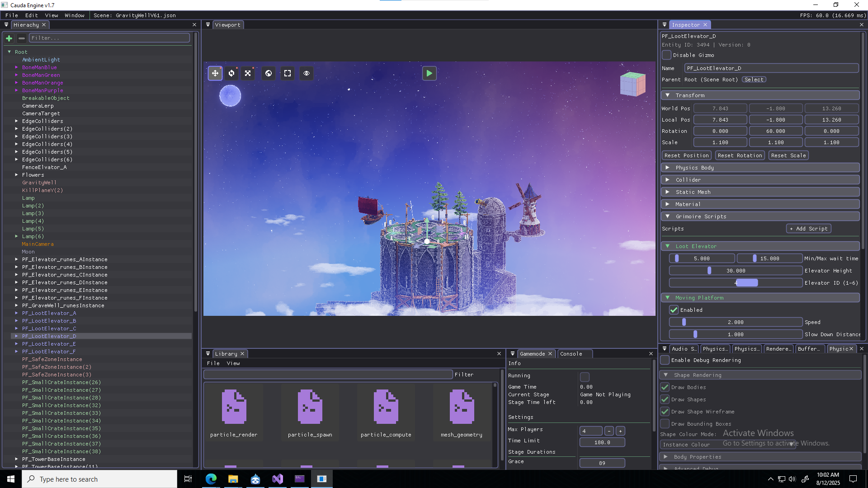
Task: Expand PF_LootElevator_A tree node
Action: [17, 313]
